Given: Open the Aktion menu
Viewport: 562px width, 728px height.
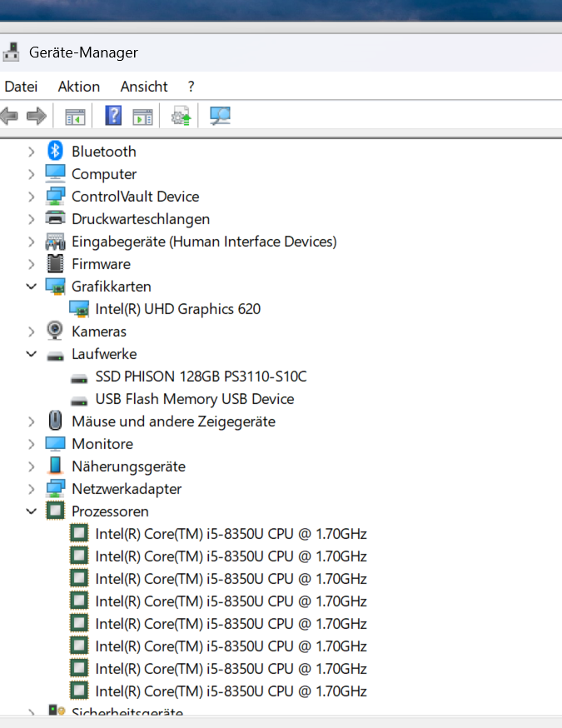Looking at the screenshot, I should (79, 87).
